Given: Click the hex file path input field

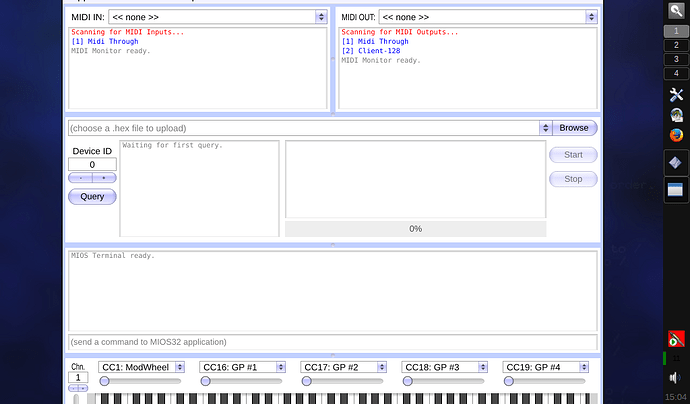Looking at the screenshot, I should coord(304,128).
